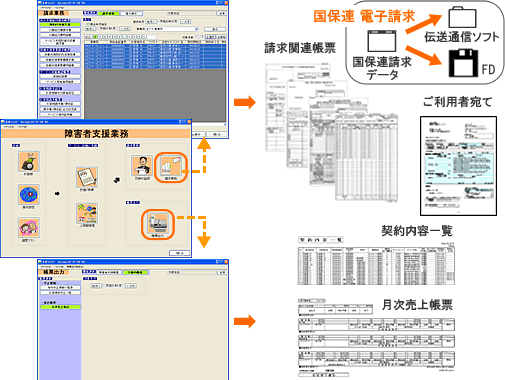The width and height of the screenshot is (505, 380).
Task: Open the ご利用者宛て document thumbnail
Action: pyautogui.click(x=458, y=166)
